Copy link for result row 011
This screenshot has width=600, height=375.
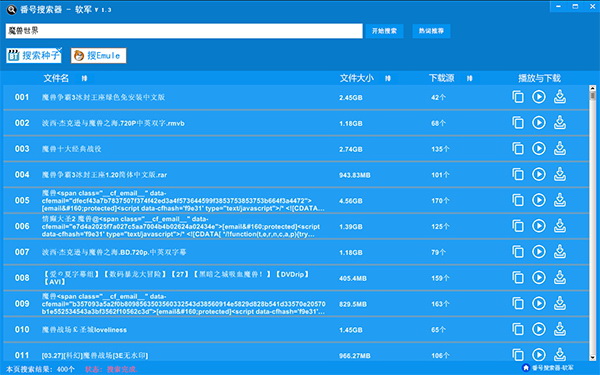point(518,355)
